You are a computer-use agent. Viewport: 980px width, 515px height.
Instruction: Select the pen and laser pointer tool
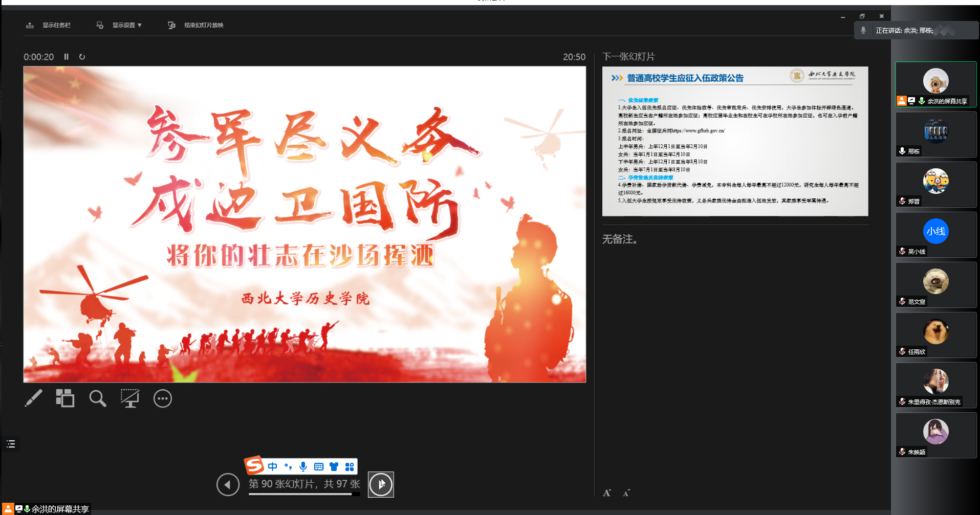tap(34, 398)
